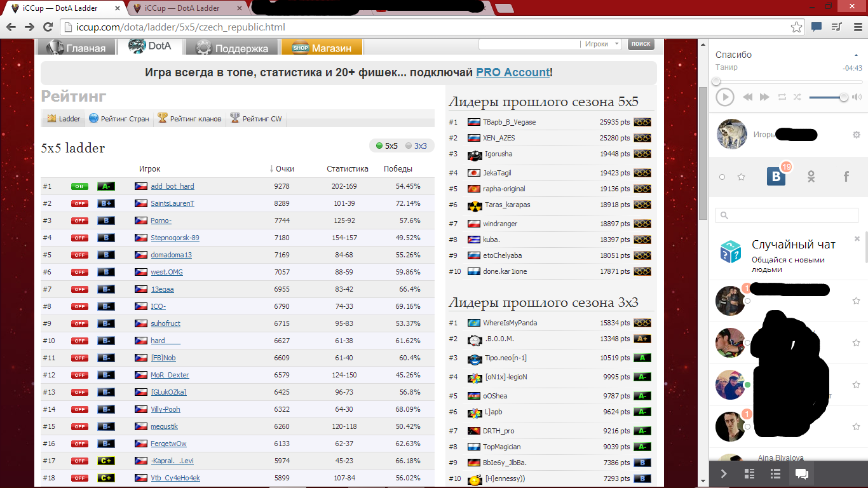Select the VK social network icon

coord(776,177)
